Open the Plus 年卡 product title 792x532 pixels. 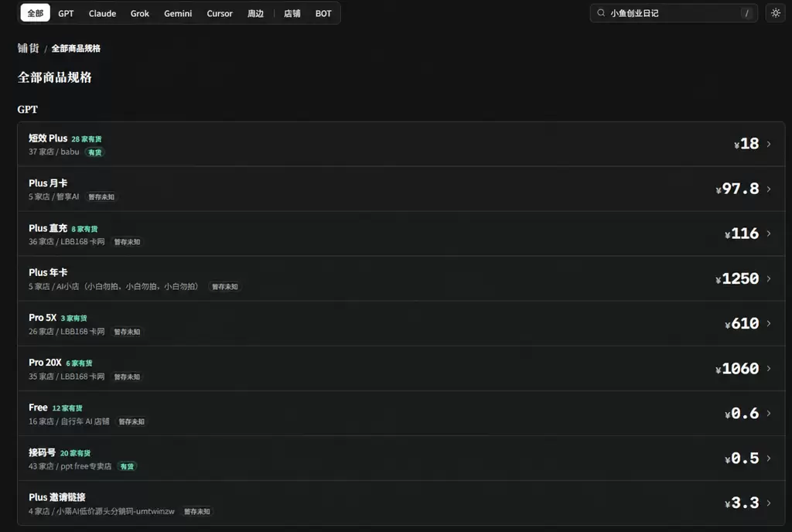(48, 272)
